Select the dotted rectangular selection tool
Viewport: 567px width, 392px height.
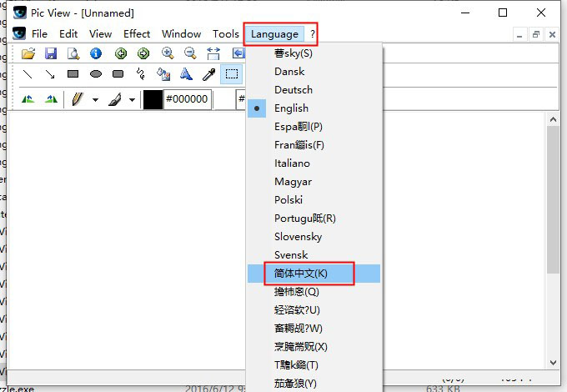(232, 74)
